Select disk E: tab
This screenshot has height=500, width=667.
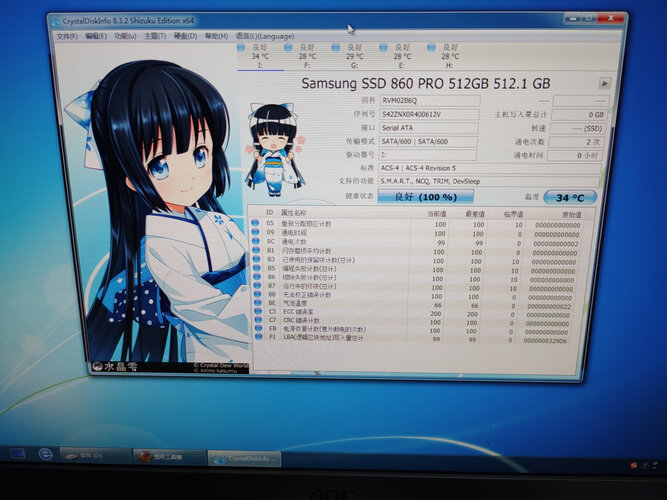click(402, 56)
